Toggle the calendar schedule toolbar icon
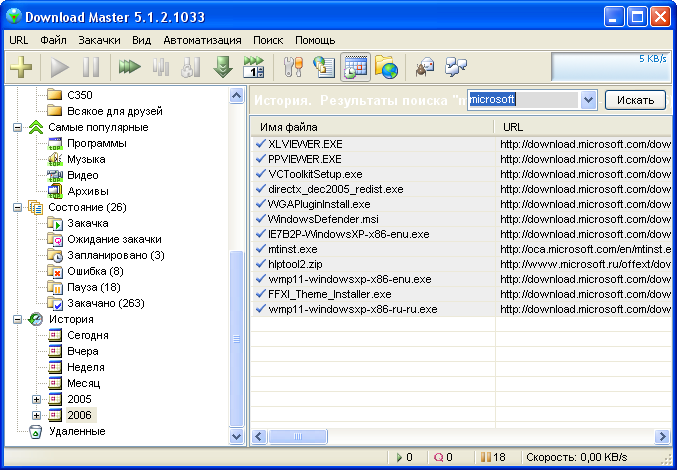The image size is (677, 470). (355, 67)
